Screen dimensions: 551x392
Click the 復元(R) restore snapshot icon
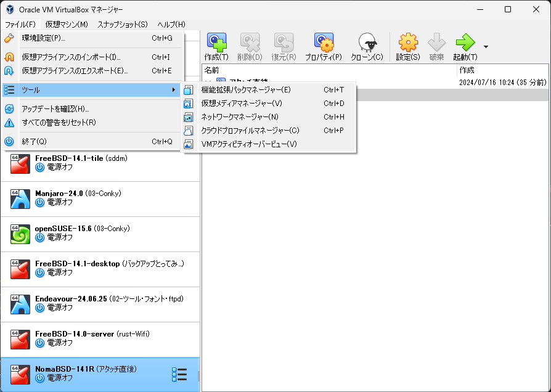pyautogui.click(x=284, y=43)
